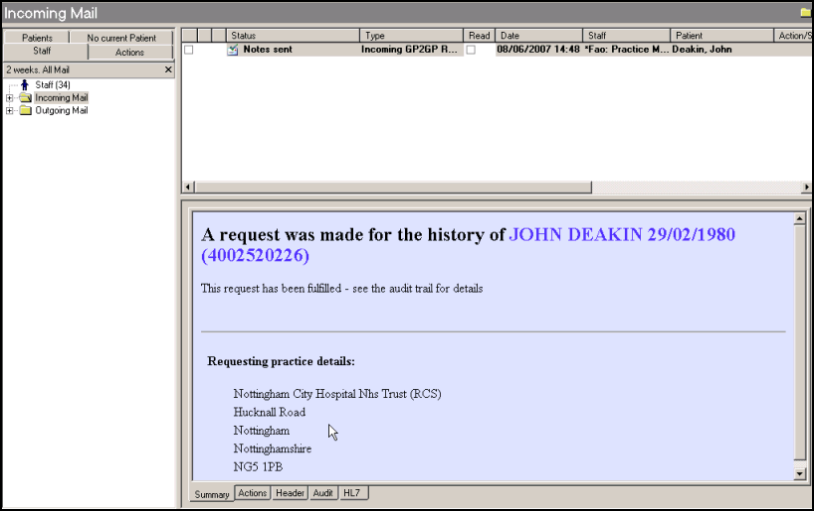Click the No current Patient button
The width and height of the screenshot is (814, 511).
point(122,38)
